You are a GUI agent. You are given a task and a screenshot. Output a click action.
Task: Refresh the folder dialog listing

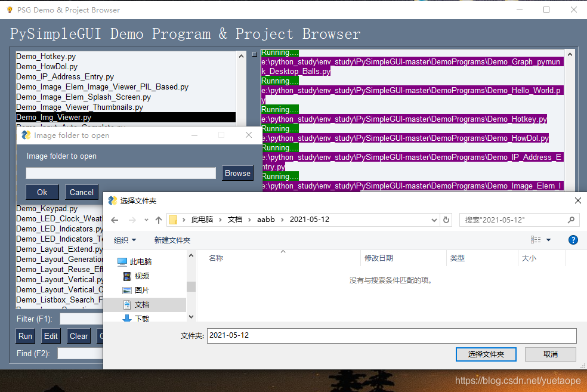[x=446, y=220]
